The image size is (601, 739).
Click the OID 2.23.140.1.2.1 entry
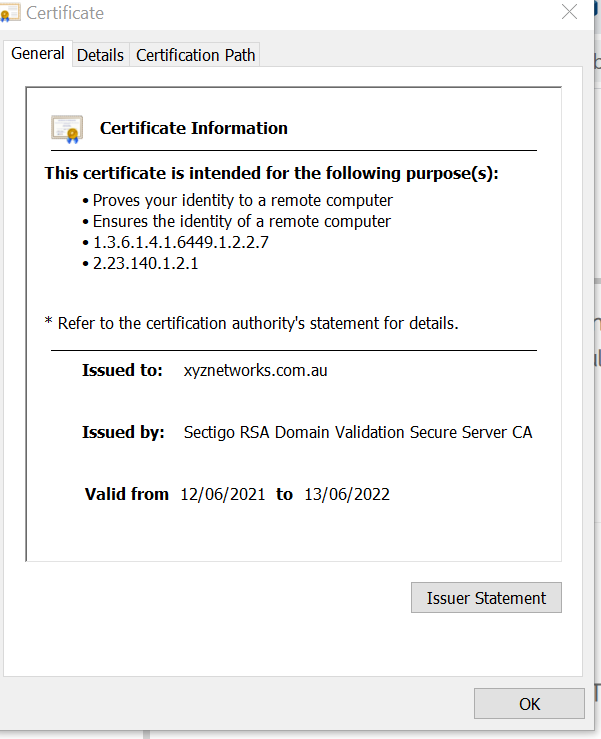point(146,263)
